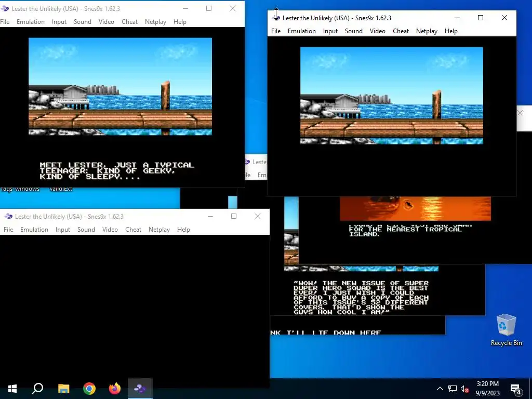Select Snes9x taskbar button
This screenshot has width=532, height=399.
tap(140, 389)
